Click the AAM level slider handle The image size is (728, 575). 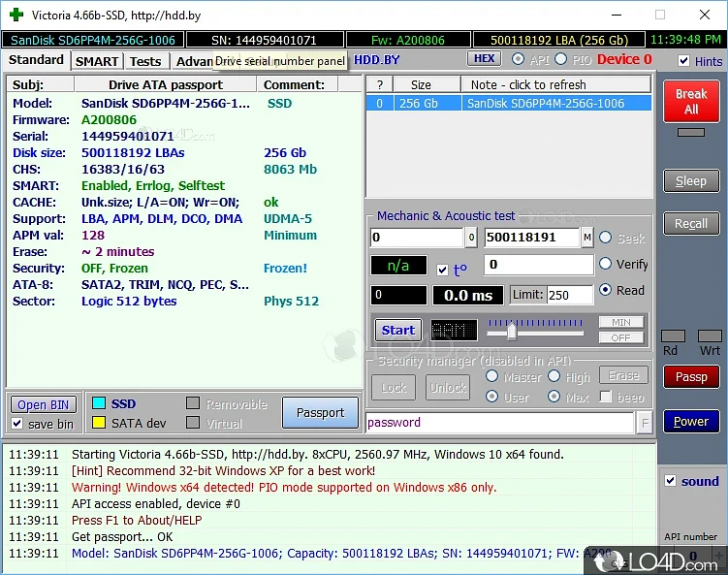[x=512, y=331]
